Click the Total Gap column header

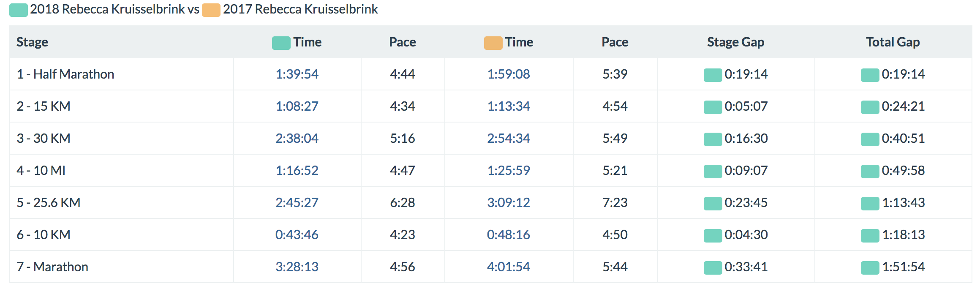pyautogui.click(x=893, y=42)
